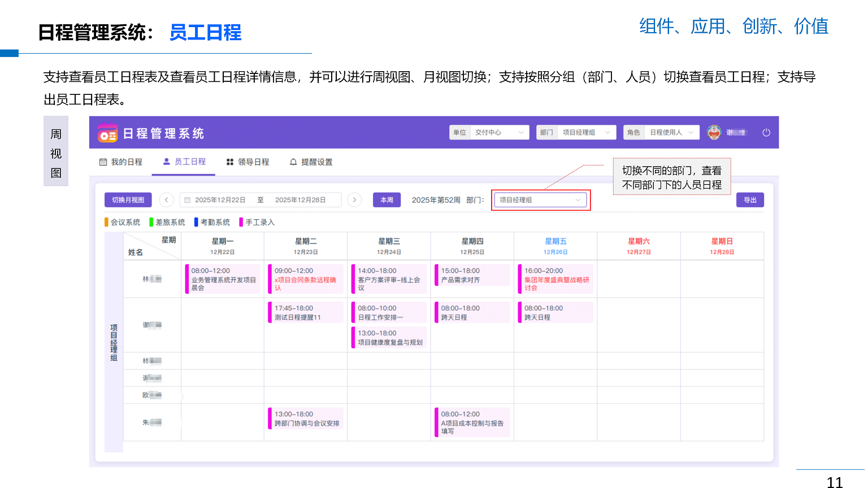Go to previous week arrow
868x488 pixels.
click(x=166, y=200)
